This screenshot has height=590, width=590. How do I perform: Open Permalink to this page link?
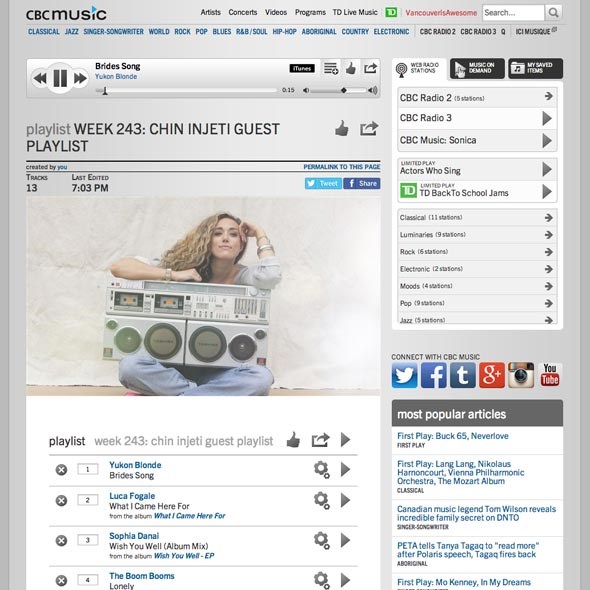tap(342, 167)
